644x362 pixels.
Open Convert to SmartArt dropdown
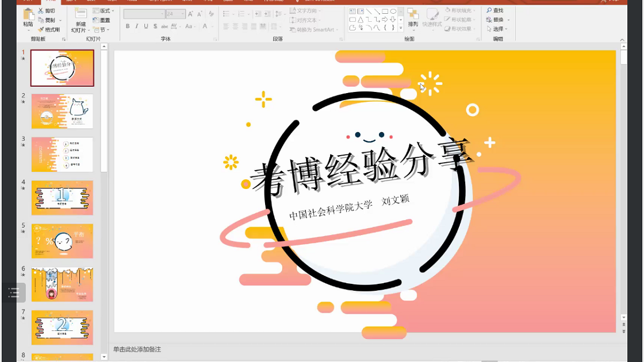(x=314, y=29)
